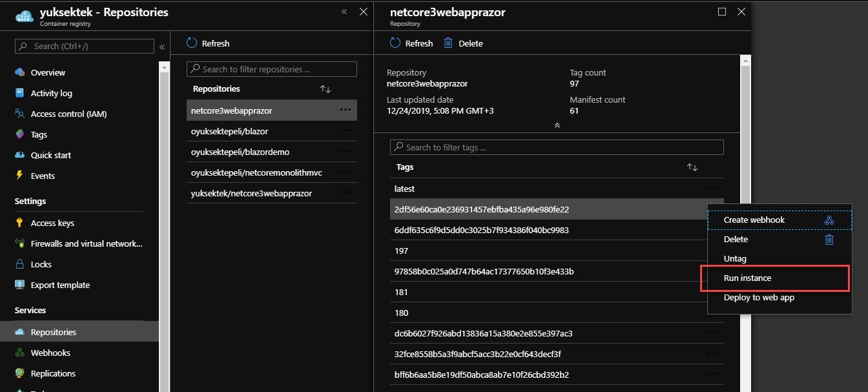This screenshot has height=392, width=868.
Task: Select tag 180
Action: (x=549, y=313)
